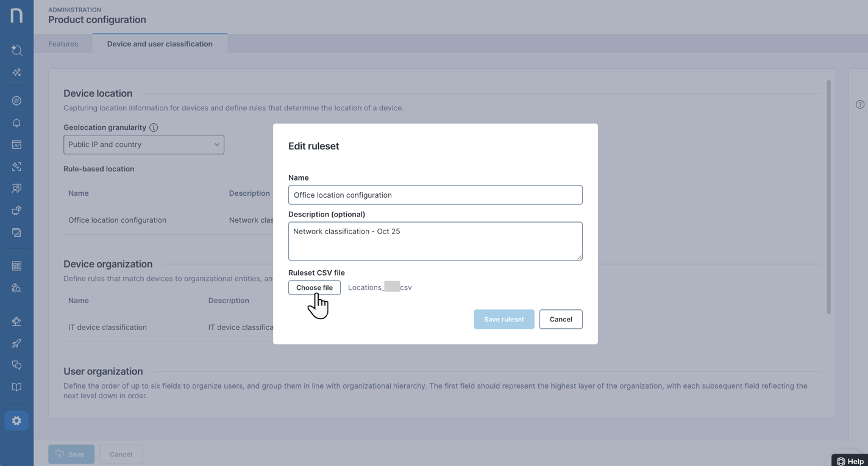Open the book documentation icon
The width and height of the screenshot is (868, 466).
tap(16, 387)
